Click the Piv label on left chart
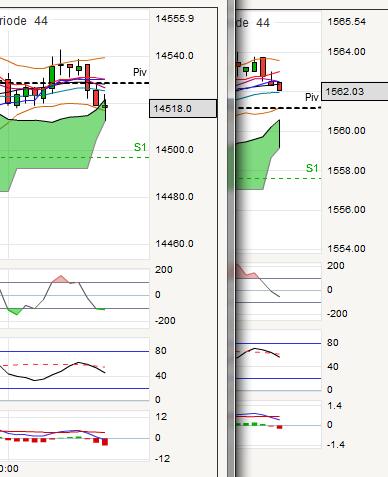 coord(140,72)
